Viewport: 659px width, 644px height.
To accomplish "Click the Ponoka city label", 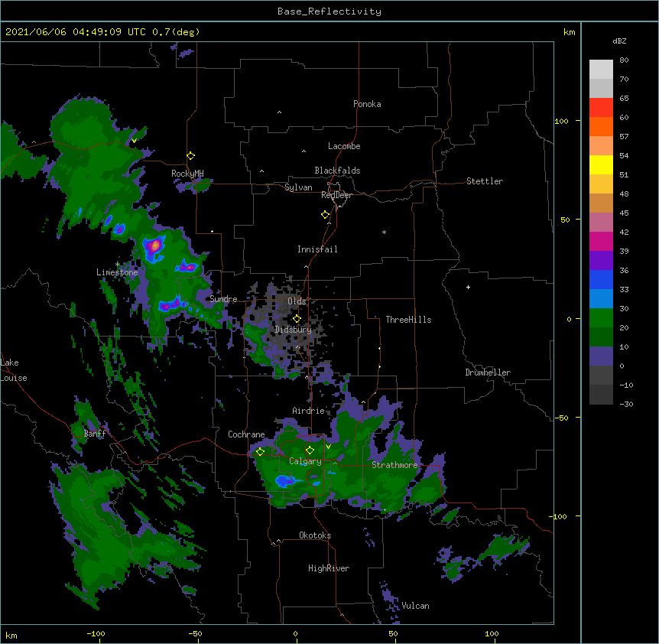I will click(367, 104).
